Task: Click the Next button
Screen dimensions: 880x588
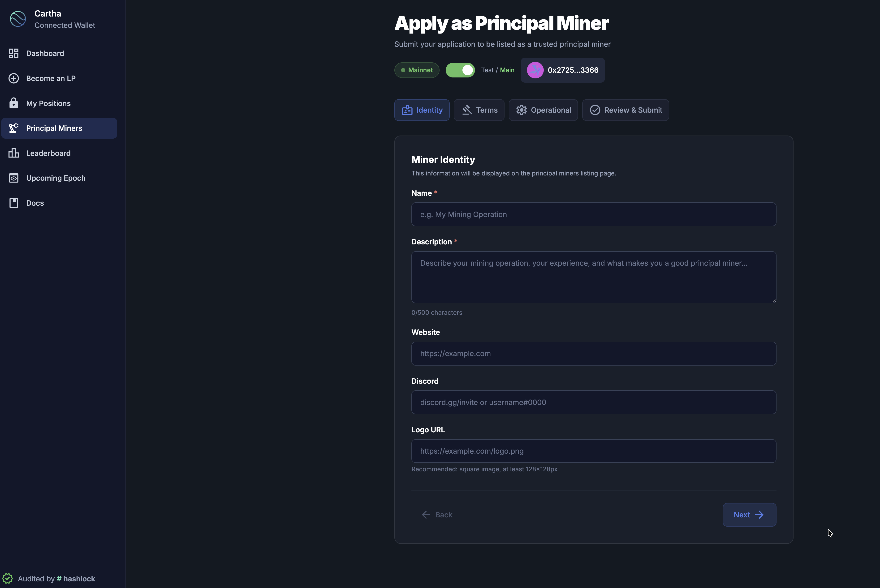Action: click(x=749, y=515)
